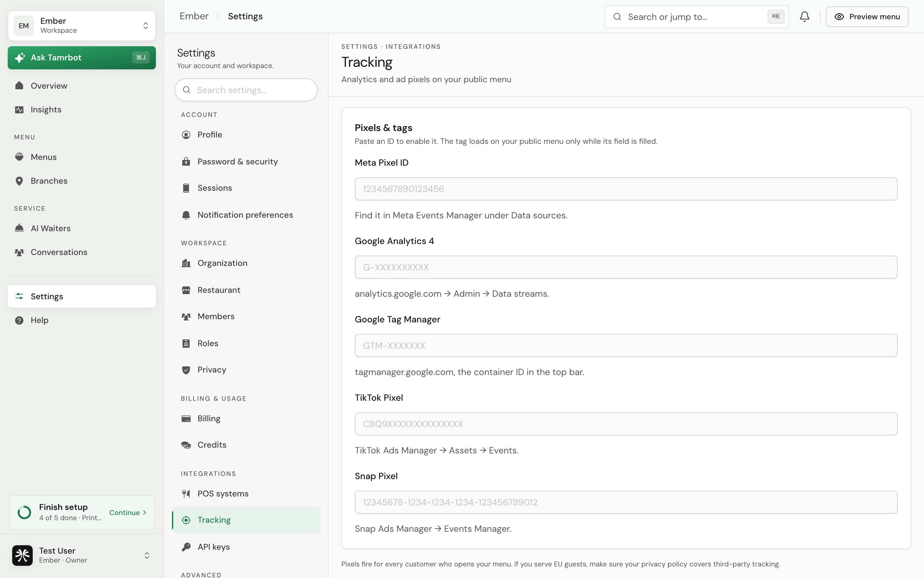Viewport: 924px width, 578px height.
Task: Click the Members people icon
Action: pyautogui.click(x=186, y=317)
